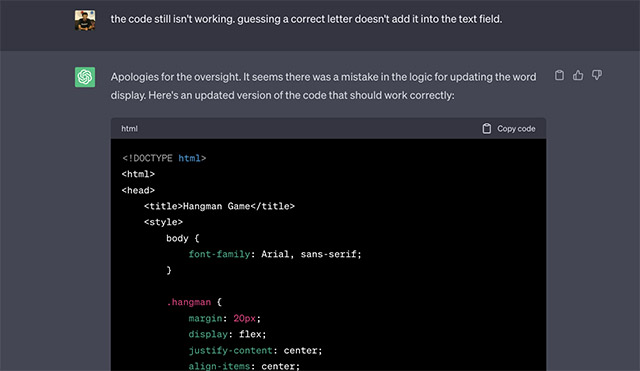Click the Hangman Game title line
The height and width of the screenshot is (371, 640).
point(219,206)
